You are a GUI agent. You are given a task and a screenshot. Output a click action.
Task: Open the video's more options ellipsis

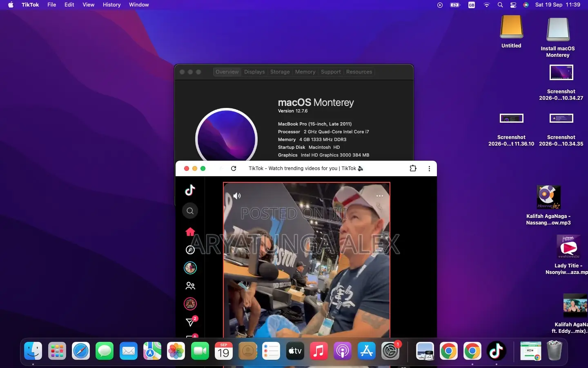point(380,196)
